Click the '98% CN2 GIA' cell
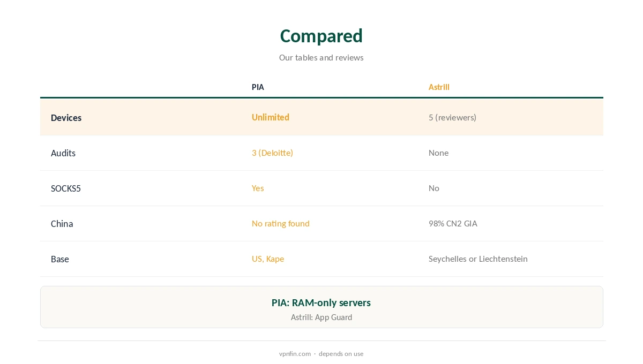 [453, 224]
